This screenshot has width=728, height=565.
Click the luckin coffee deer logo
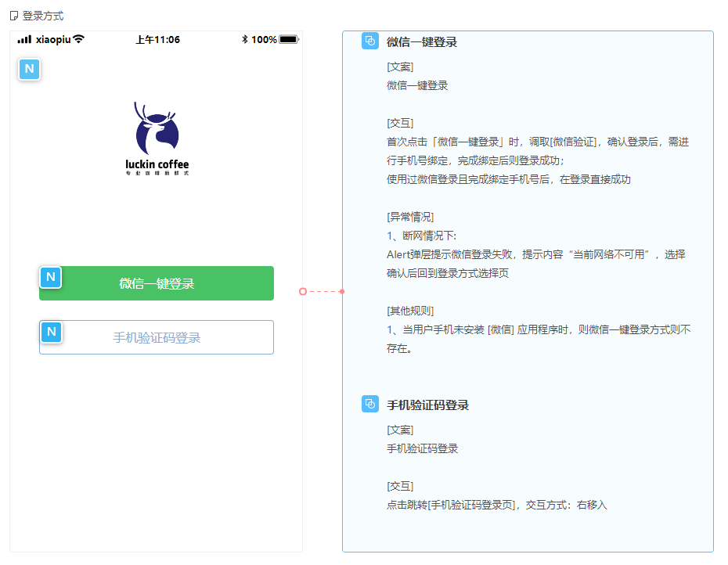tap(157, 139)
